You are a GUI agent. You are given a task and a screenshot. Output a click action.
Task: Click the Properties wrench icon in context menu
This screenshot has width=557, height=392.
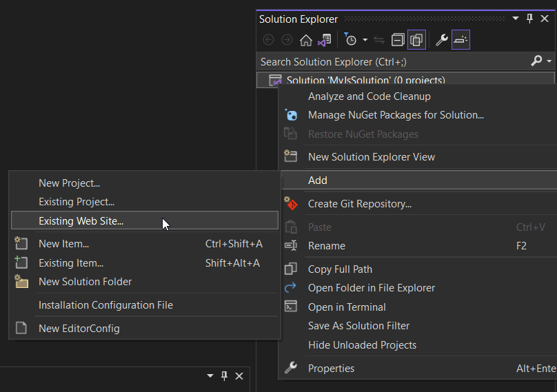click(x=291, y=368)
